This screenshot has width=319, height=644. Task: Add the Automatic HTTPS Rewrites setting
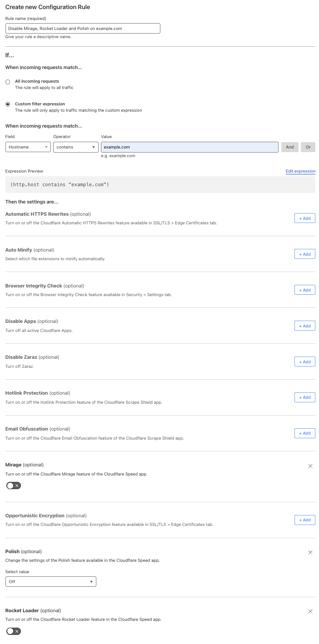305,218
